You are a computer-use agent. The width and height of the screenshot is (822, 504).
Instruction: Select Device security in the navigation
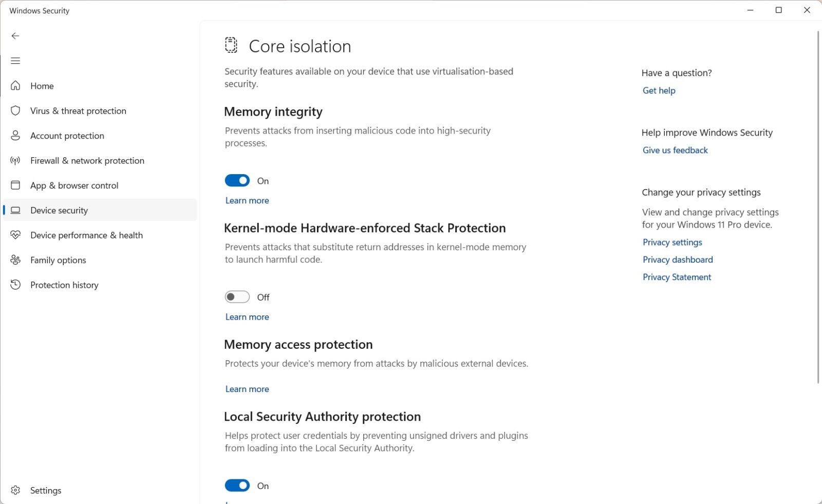click(x=59, y=210)
